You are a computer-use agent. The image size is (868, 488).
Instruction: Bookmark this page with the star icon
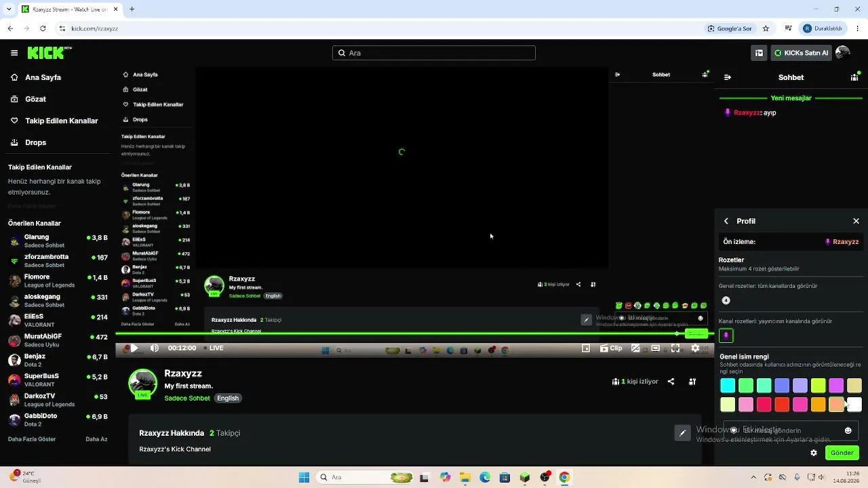[x=766, y=28]
